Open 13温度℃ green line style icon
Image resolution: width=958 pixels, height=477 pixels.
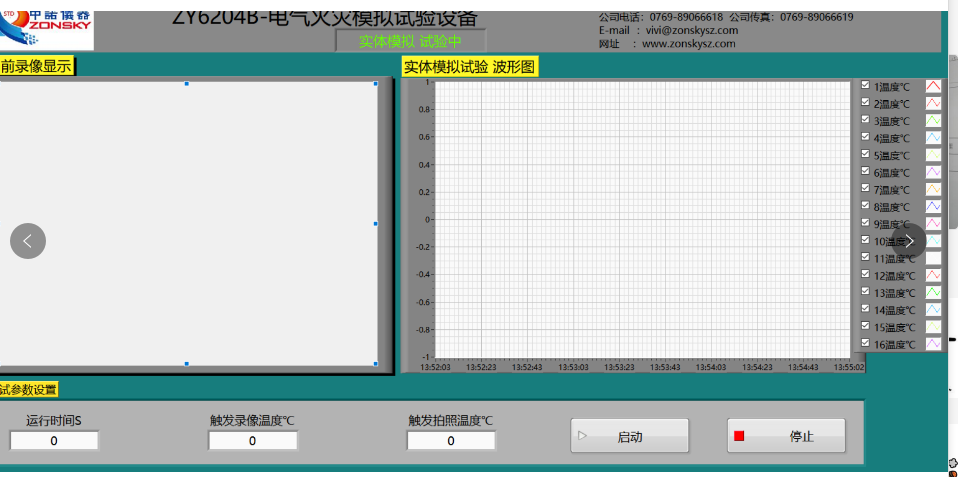(x=933, y=293)
